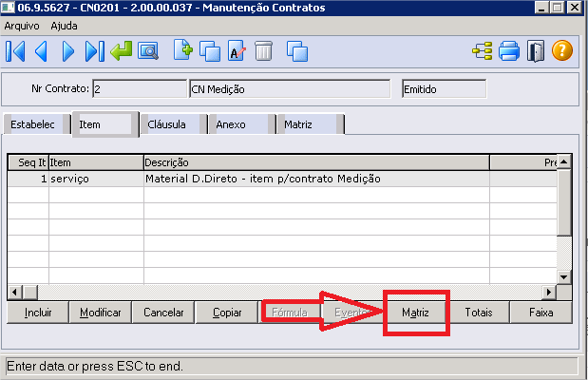588x380 pixels.
Task: Click the horizontal scrollbar thumb
Action: [30, 292]
